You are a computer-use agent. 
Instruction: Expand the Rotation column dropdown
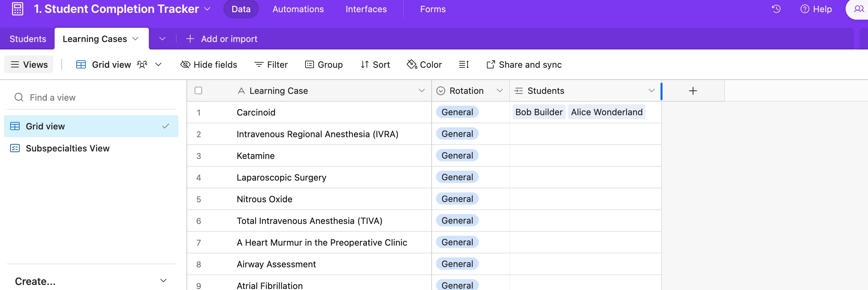[499, 90]
